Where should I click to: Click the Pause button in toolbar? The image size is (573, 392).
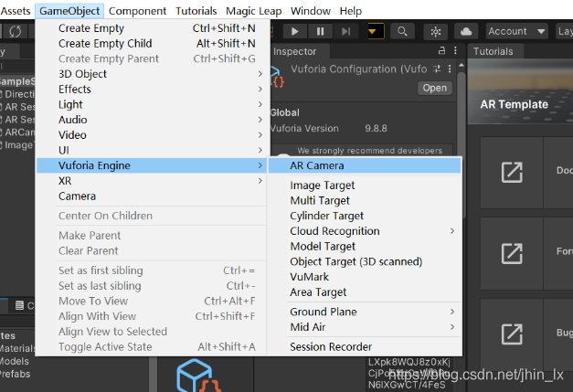(320, 31)
